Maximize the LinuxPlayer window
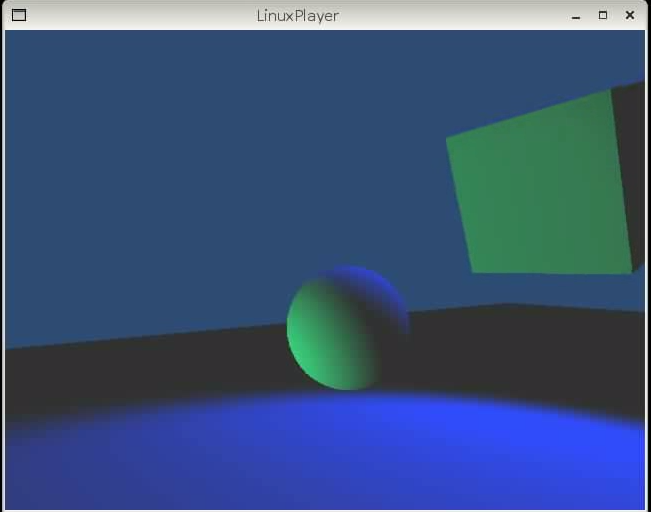 click(x=603, y=15)
